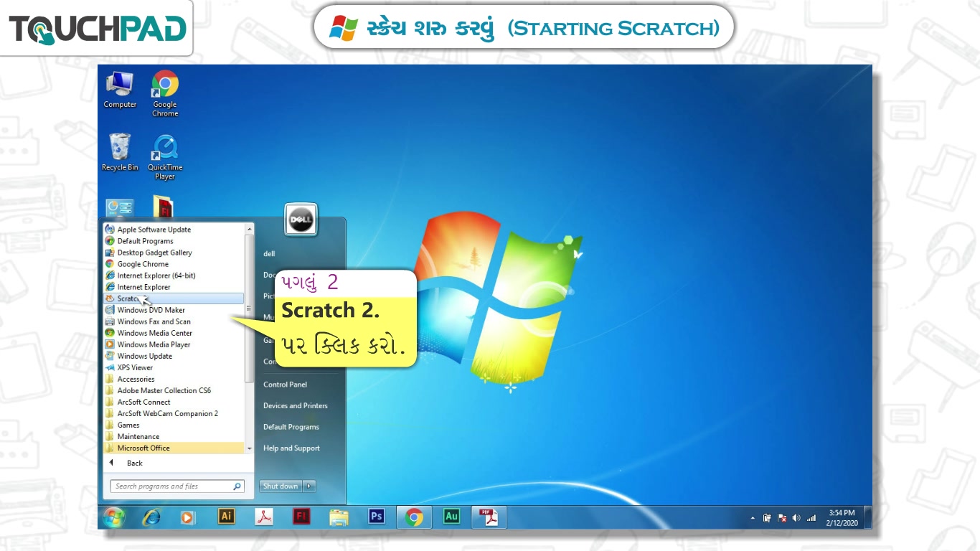Open Photoshop from the taskbar
This screenshot has width=980, height=551.
(x=377, y=517)
